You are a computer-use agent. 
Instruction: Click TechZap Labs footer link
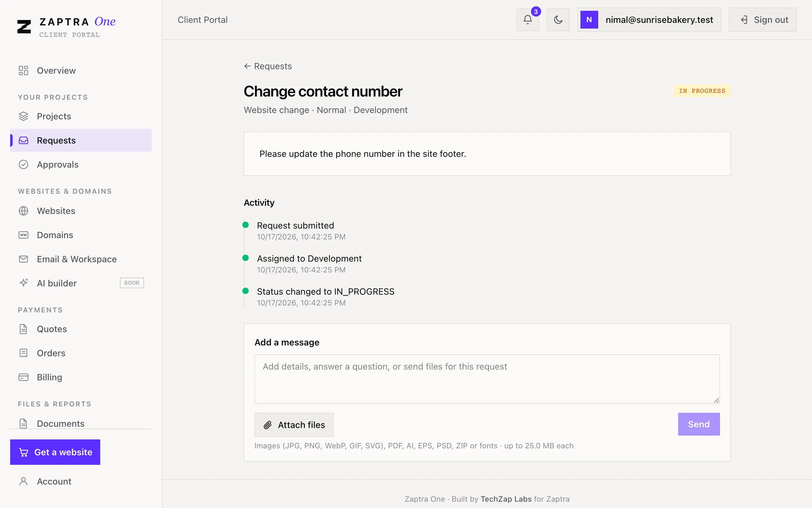point(506,499)
